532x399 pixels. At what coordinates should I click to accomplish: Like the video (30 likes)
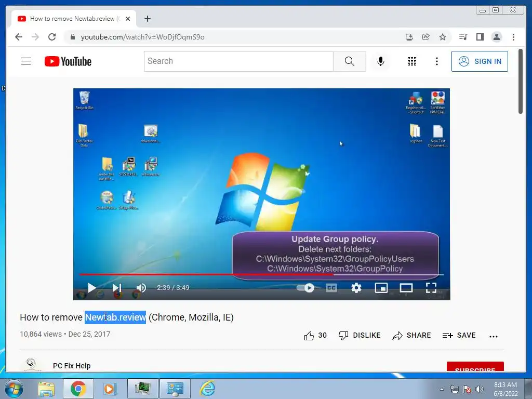(315, 336)
